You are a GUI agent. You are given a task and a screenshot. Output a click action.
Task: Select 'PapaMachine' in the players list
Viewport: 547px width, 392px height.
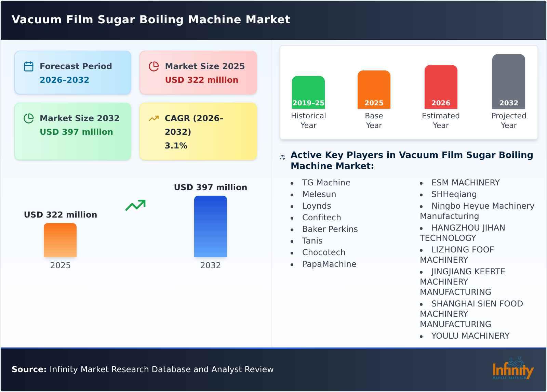coord(329,264)
